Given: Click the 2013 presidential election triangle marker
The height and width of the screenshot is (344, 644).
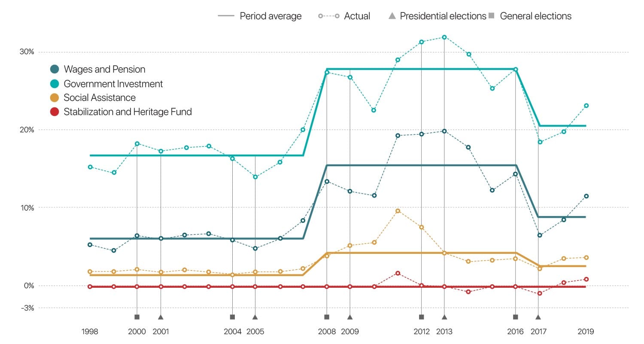Looking at the screenshot, I should (x=444, y=317).
